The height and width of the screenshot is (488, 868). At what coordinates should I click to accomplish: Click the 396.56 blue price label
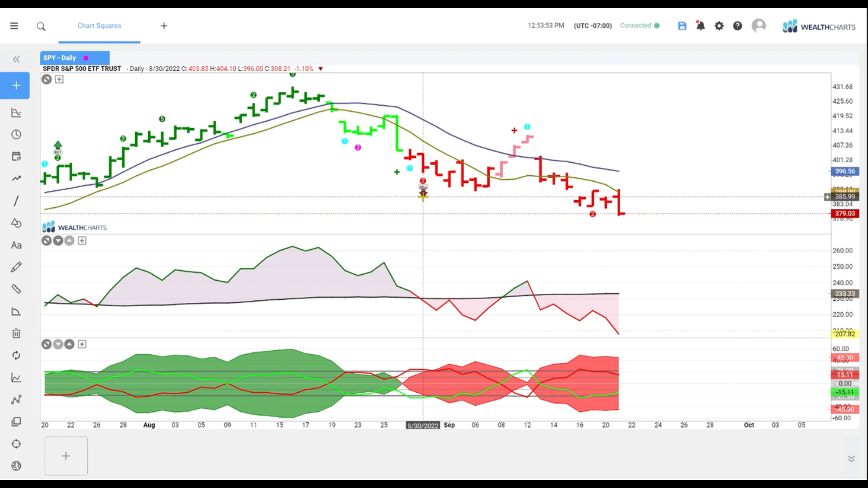844,171
